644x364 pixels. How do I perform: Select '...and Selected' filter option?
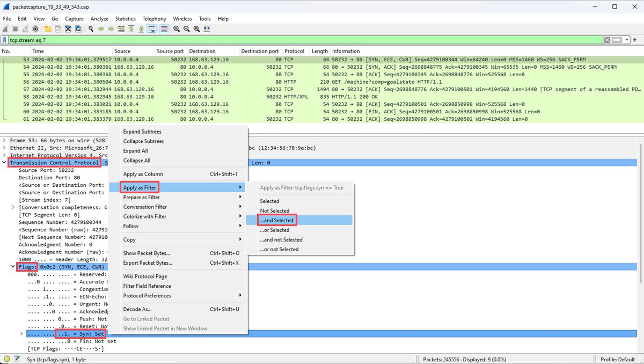pyautogui.click(x=277, y=220)
